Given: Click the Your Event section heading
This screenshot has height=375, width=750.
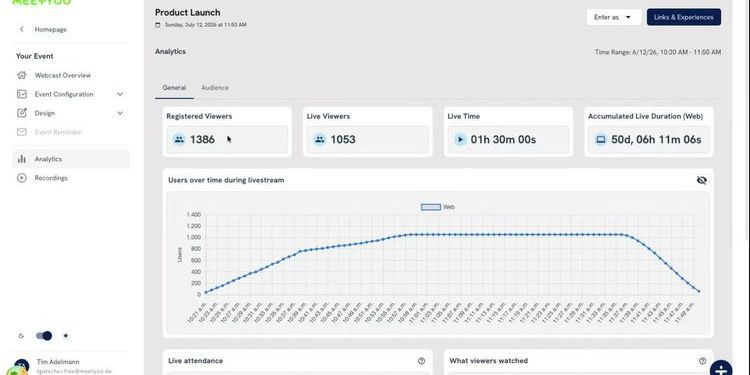Looking at the screenshot, I should click(x=34, y=56).
